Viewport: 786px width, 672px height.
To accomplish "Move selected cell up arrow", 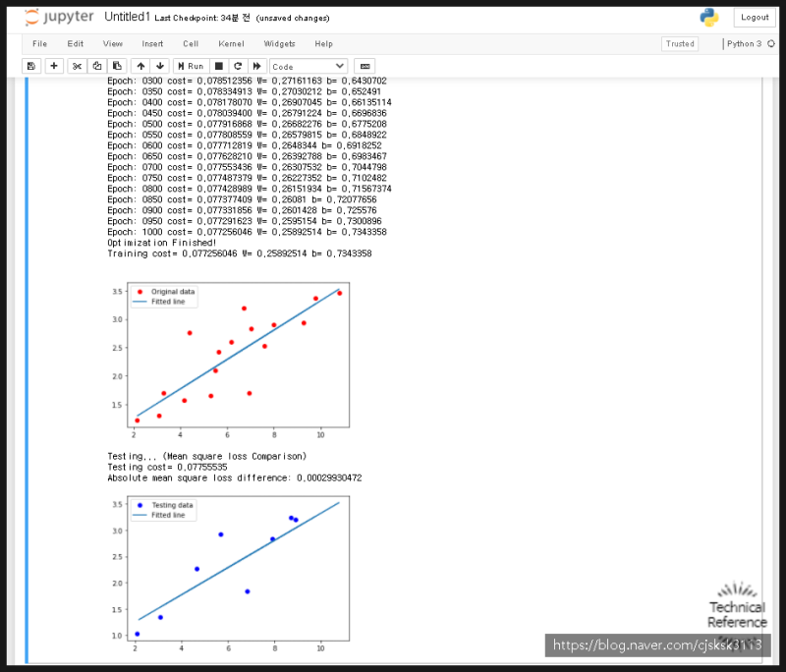I will [140, 66].
